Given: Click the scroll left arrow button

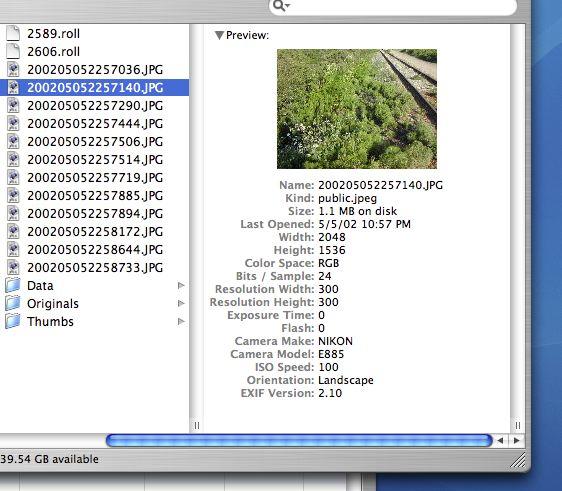Looking at the screenshot, I should coord(500,440).
